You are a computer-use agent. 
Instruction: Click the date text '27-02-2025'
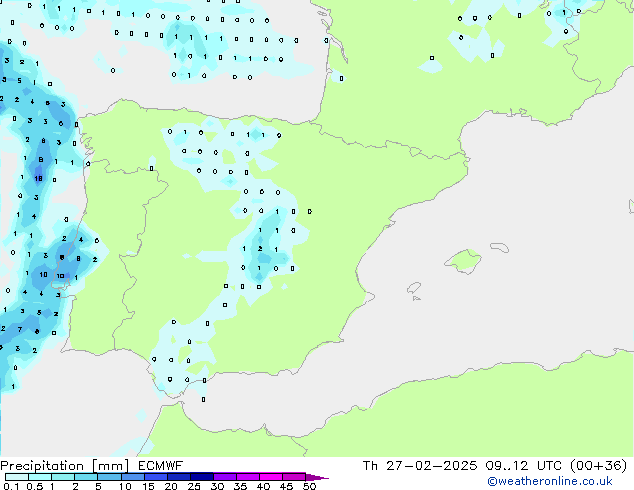click(431, 466)
